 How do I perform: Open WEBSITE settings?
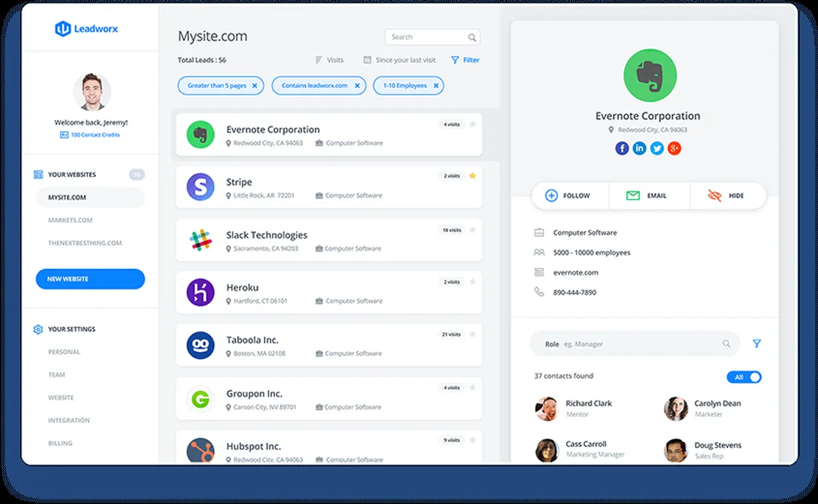click(61, 398)
